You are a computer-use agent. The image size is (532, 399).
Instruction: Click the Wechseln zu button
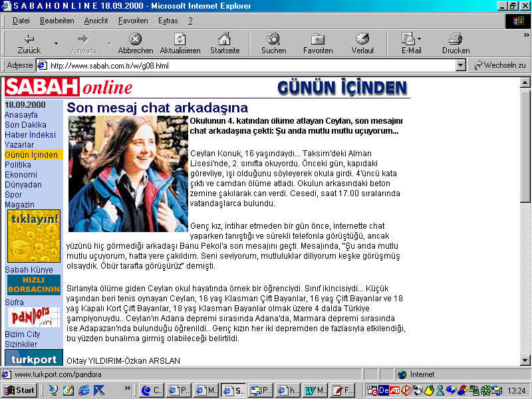[499, 65]
